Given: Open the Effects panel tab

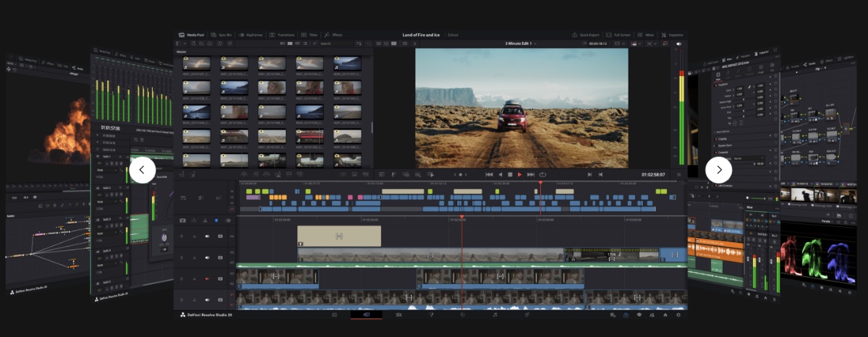Looking at the screenshot, I should coord(333,35).
